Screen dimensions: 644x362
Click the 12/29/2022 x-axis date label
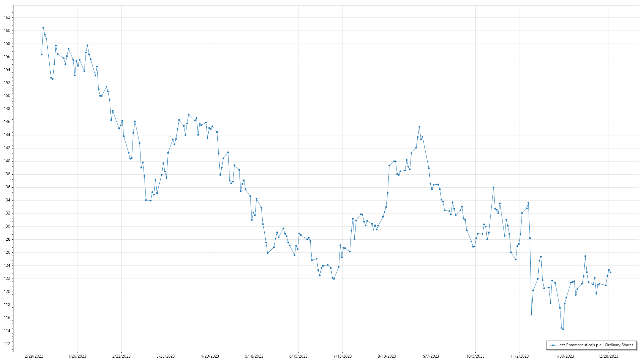click(33, 356)
